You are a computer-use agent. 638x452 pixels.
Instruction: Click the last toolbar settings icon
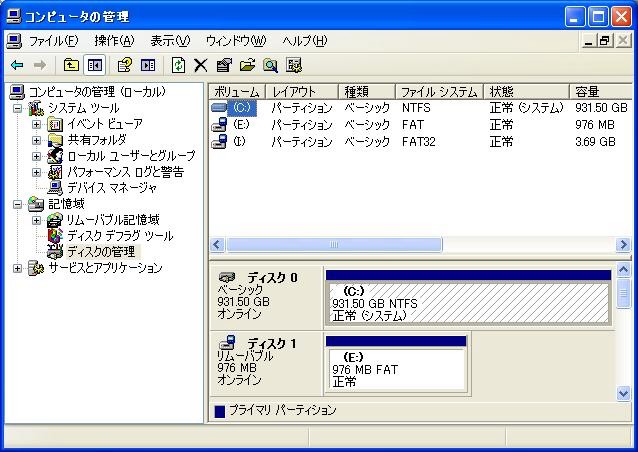294,65
